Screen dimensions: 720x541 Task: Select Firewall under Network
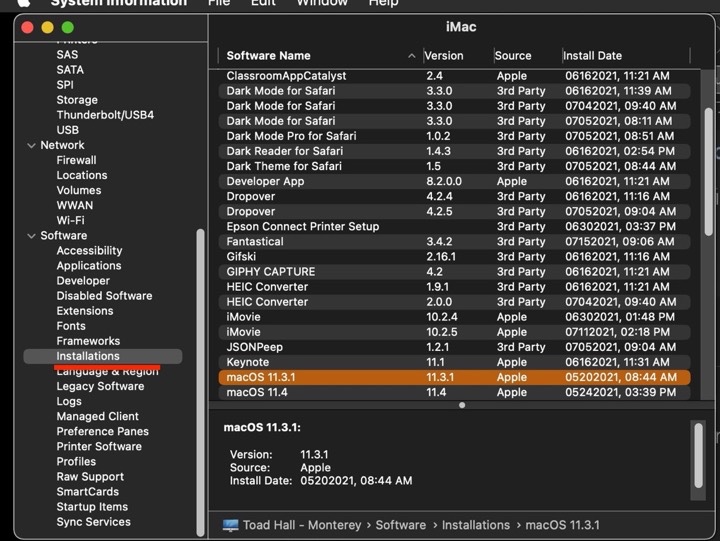[x=76, y=160]
